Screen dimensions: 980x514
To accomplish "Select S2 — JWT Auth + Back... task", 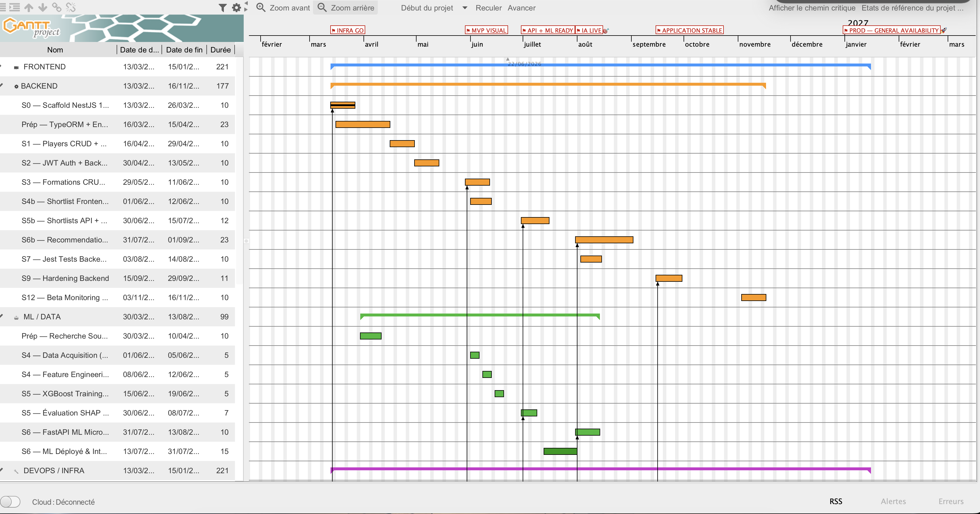I will click(117, 163).
